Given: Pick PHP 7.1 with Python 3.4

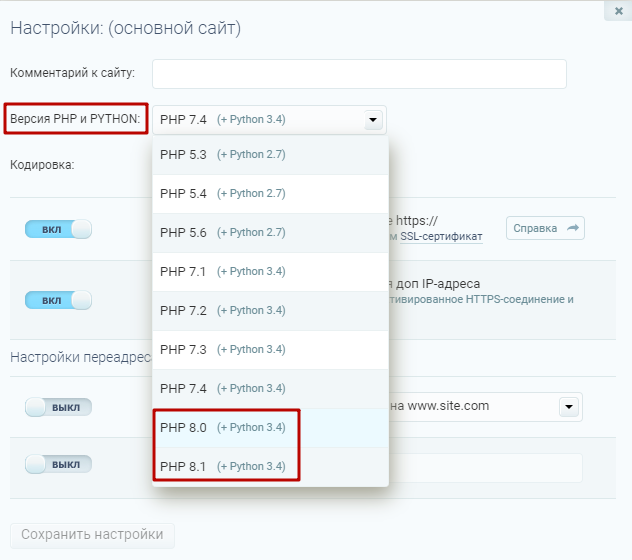Looking at the screenshot, I should click(270, 271).
